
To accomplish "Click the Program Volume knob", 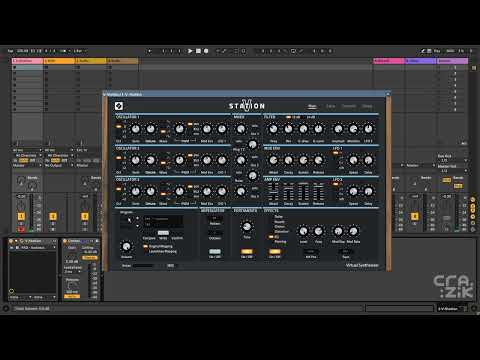I will pyautogui.click(x=126, y=247).
